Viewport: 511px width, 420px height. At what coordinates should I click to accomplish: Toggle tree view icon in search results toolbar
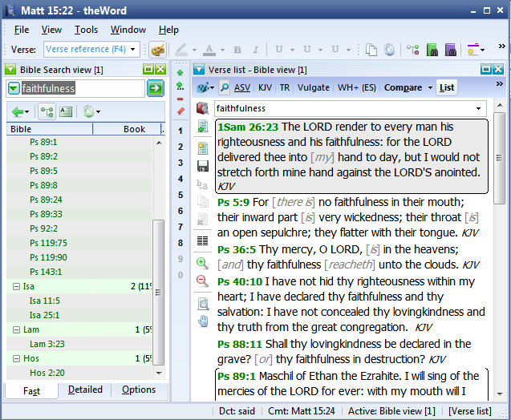point(47,112)
